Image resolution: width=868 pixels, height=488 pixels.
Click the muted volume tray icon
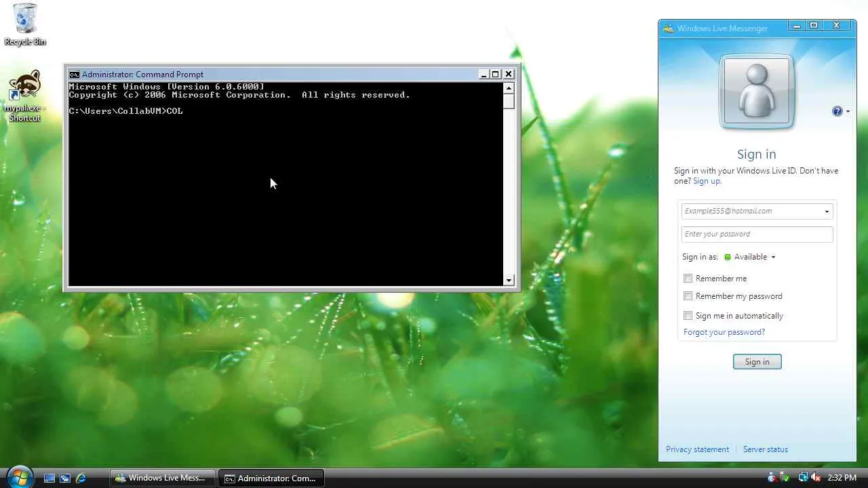coord(816,478)
